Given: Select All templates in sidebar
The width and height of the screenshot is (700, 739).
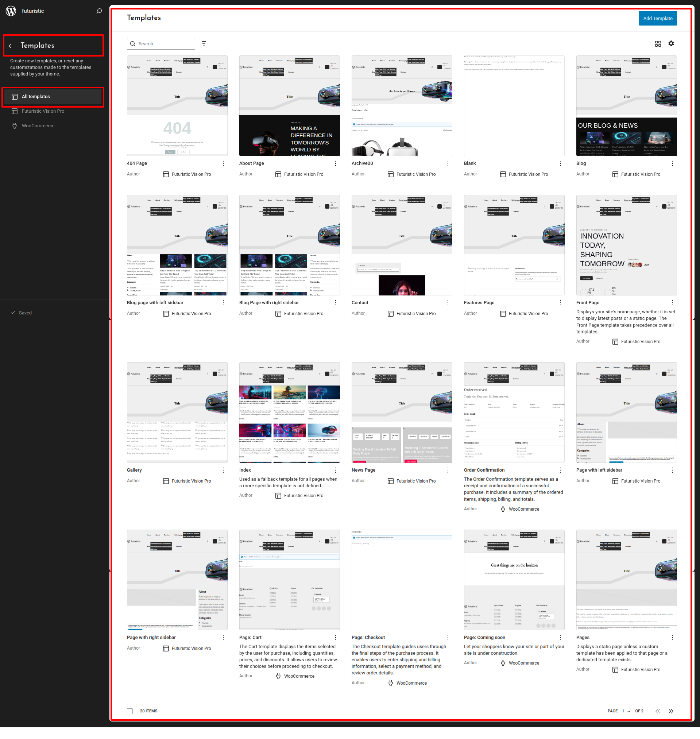Looking at the screenshot, I should click(x=36, y=97).
